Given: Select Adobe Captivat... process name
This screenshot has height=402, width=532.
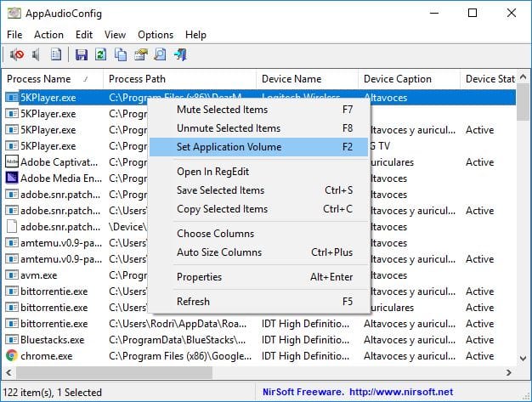Looking at the screenshot, I should coord(59,162).
